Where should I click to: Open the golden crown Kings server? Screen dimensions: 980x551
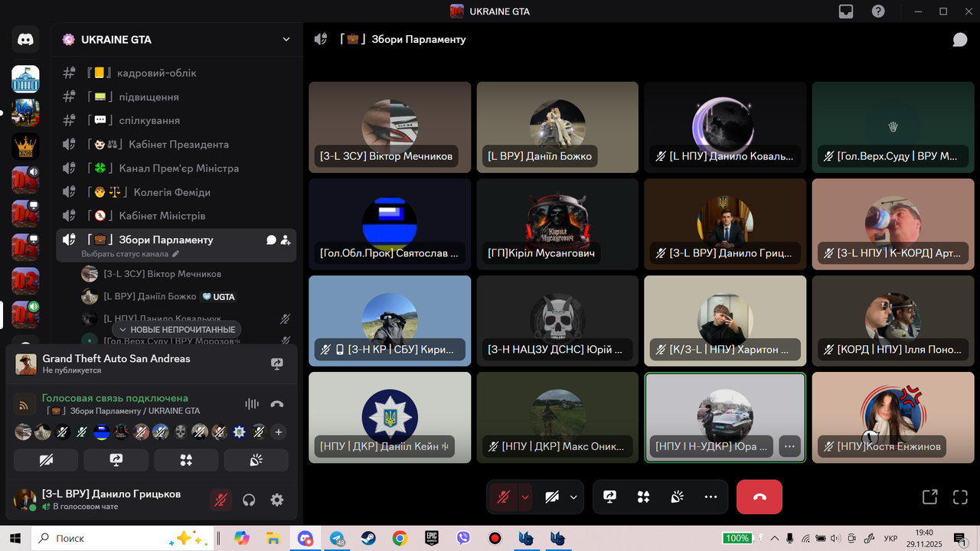click(25, 146)
